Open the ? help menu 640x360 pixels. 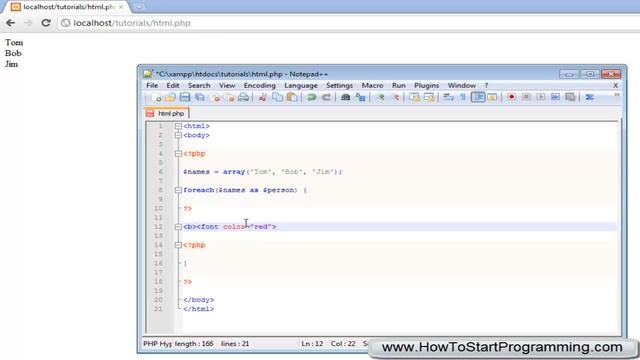tap(486, 85)
